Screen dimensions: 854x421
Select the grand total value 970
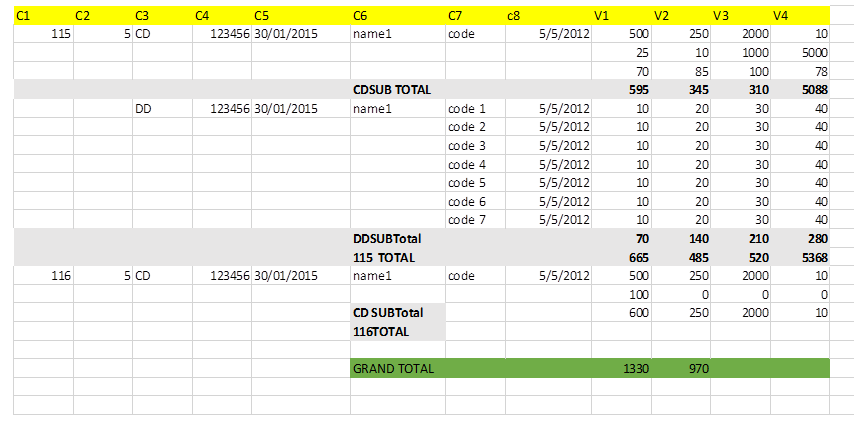coord(681,369)
